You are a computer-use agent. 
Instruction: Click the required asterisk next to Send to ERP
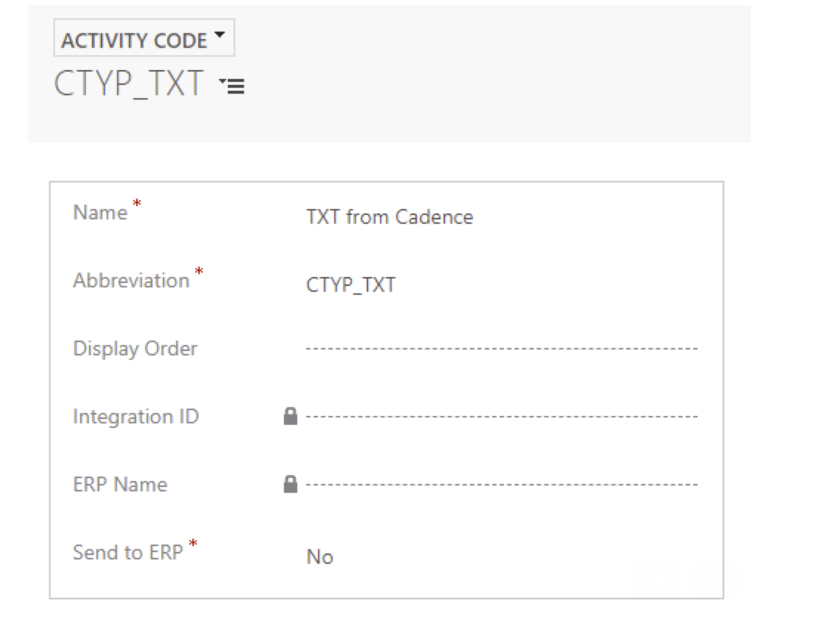coord(193,543)
